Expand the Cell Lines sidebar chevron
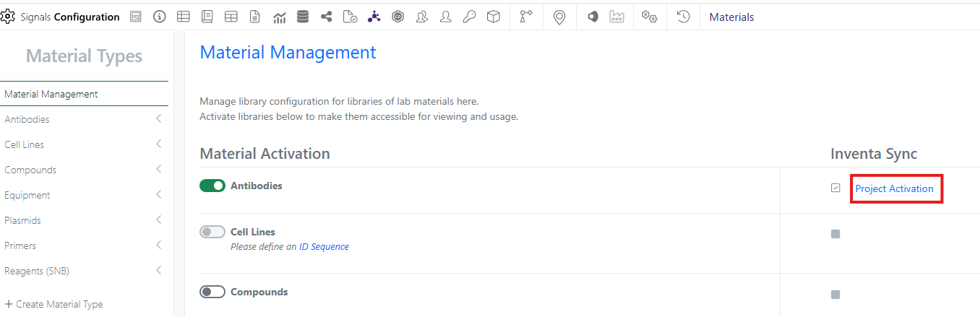 click(158, 144)
